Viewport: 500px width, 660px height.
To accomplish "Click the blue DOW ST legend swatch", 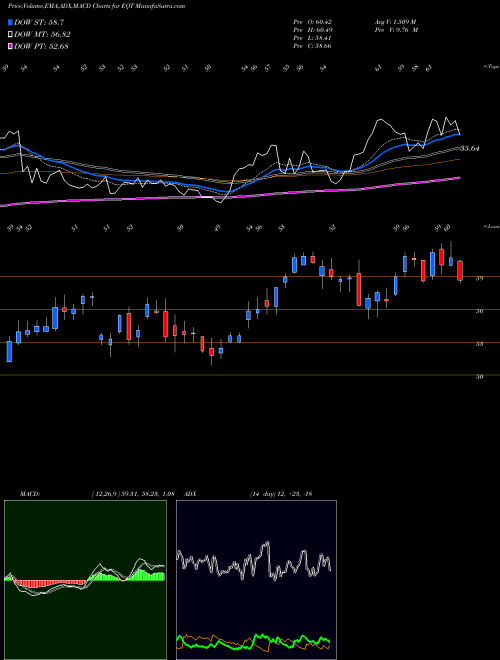I will click(11, 22).
